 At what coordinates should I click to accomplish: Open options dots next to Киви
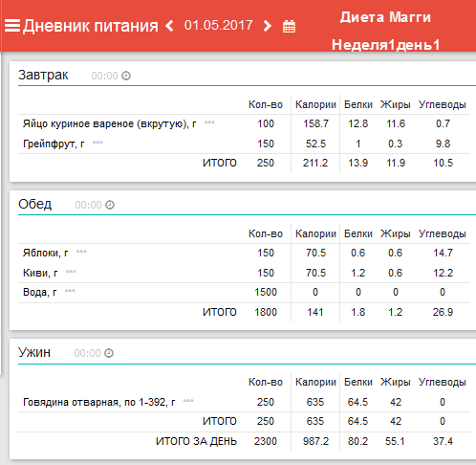[x=71, y=272]
